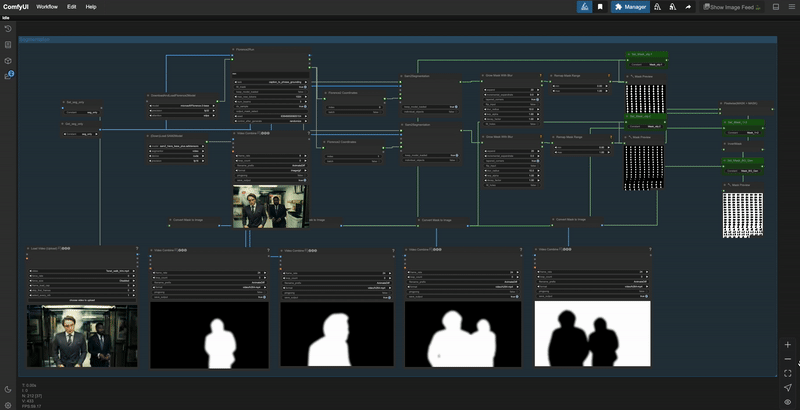Open the Help menu
Image resolution: width=800 pixels, height=410 pixels.
91,7
